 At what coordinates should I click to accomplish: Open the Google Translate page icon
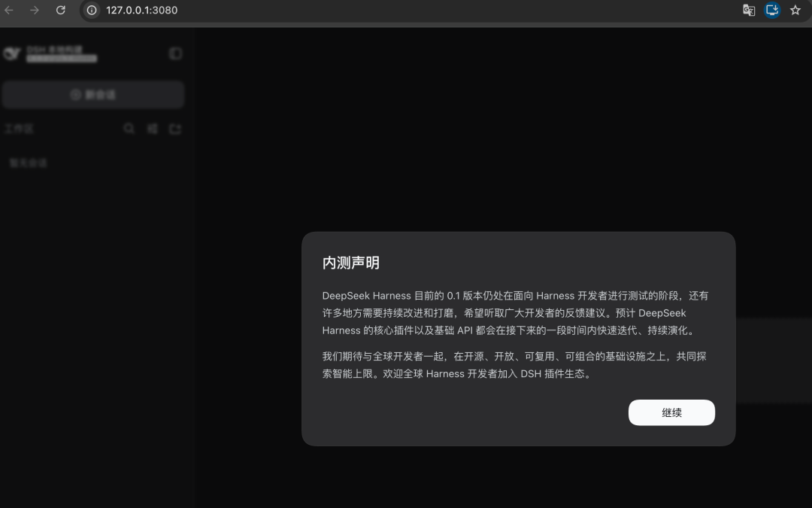pyautogui.click(x=749, y=10)
